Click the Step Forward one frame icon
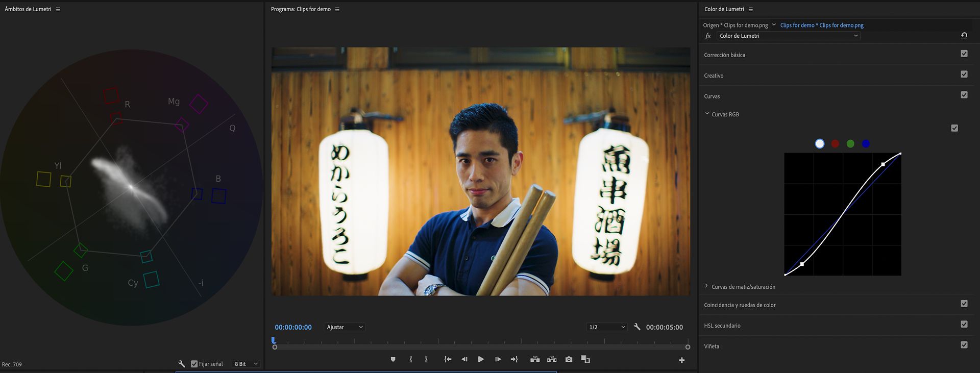This screenshot has height=373, width=980. point(498,360)
